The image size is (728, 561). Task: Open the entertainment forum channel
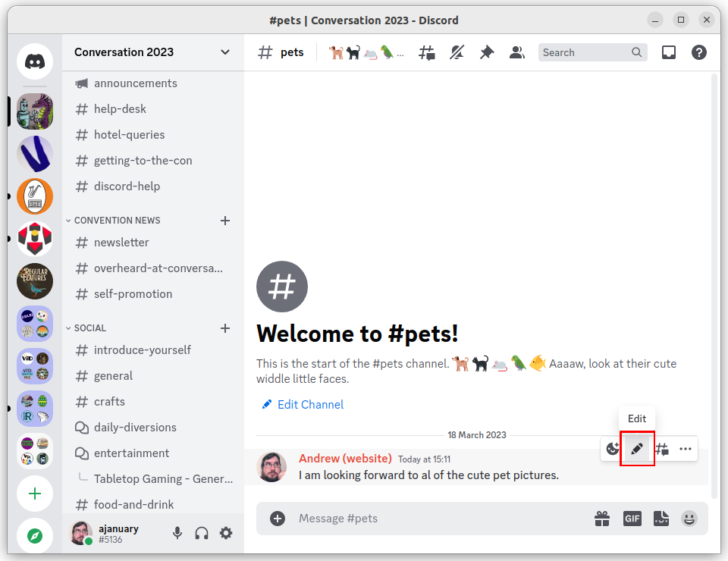[153, 453]
